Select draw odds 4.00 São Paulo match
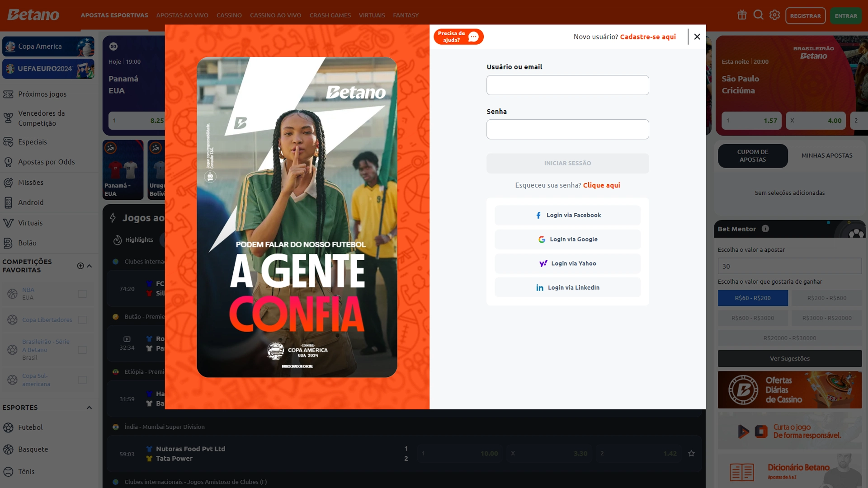 pyautogui.click(x=816, y=121)
